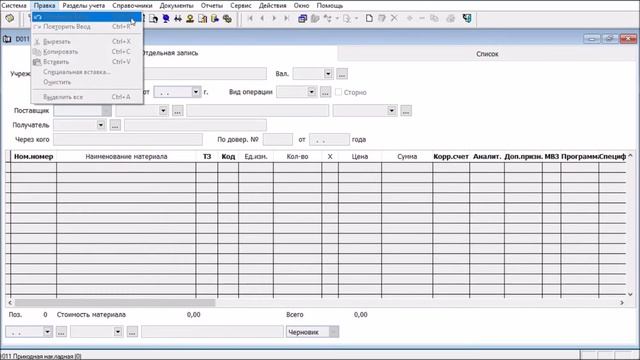
Task: Click the binoculars search toolbar icon
Action: pos(178,18)
